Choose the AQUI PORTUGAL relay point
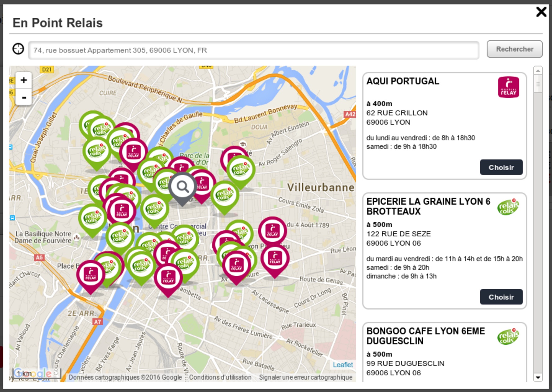552x392 pixels. point(501,167)
